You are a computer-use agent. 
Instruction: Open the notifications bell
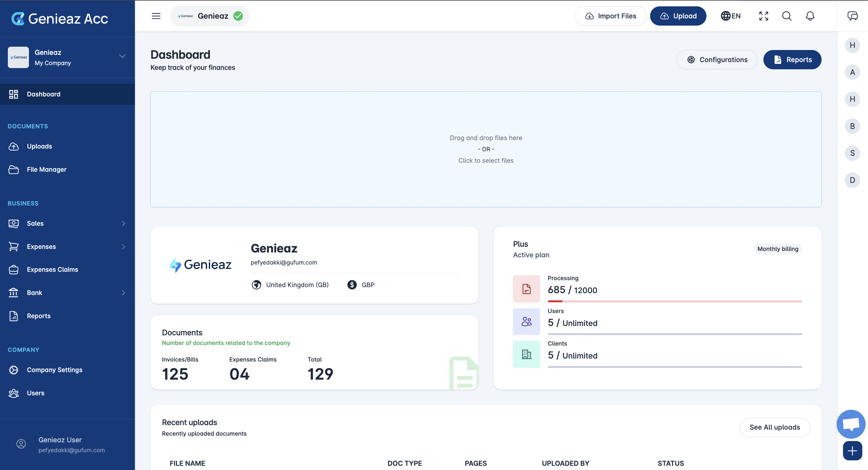pyautogui.click(x=810, y=16)
